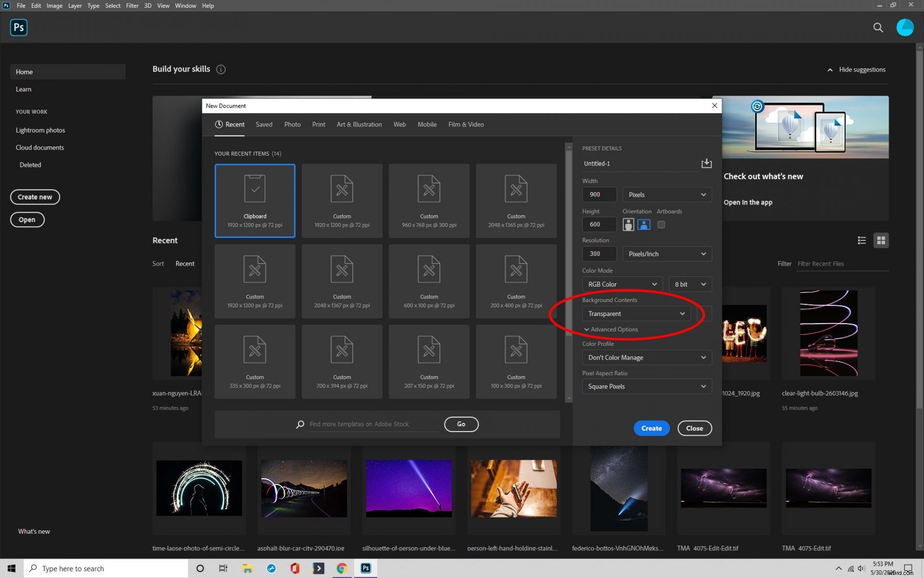This screenshot has width=924, height=578.
Task: Switch recent files to list view
Action: pos(862,240)
